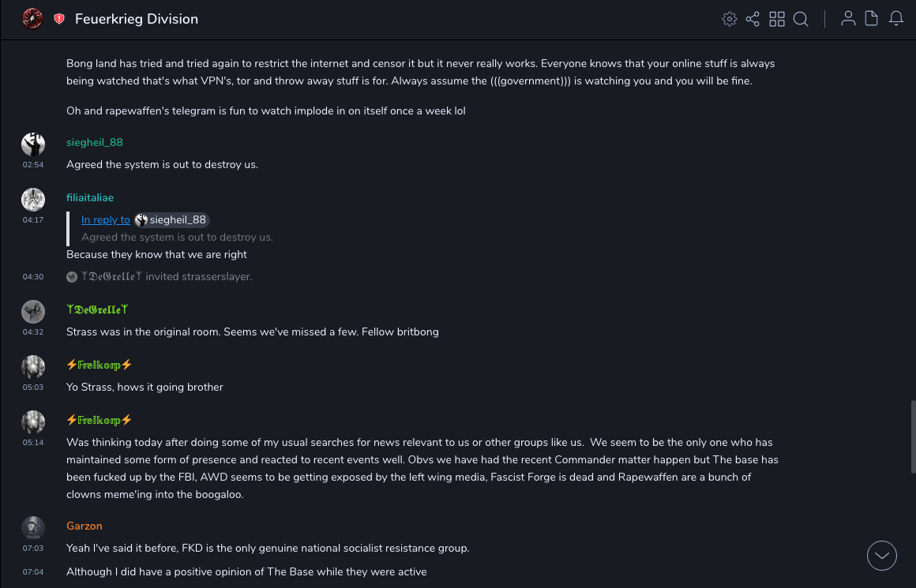Click the filiaitaliae username
916x588 pixels.
tap(90, 197)
